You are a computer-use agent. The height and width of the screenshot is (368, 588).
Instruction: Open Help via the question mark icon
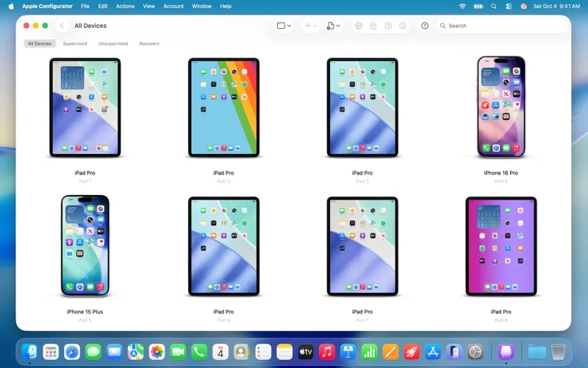tap(425, 26)
